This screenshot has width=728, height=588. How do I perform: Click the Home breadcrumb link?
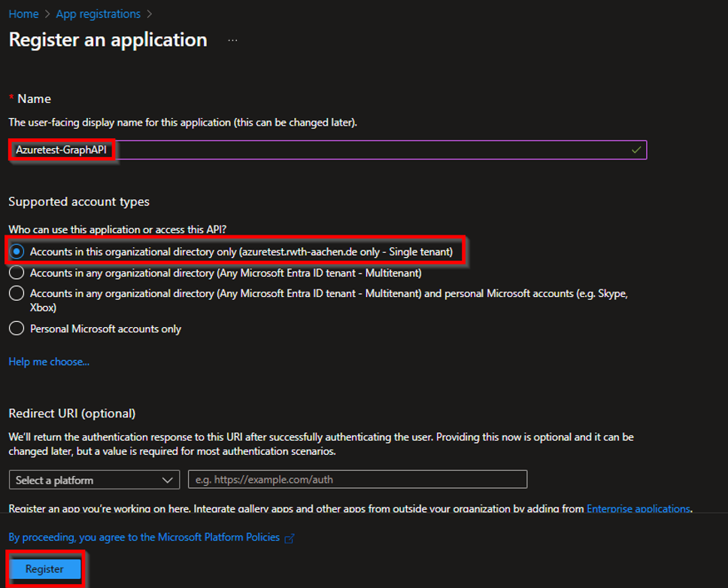[x=23, y=14]
